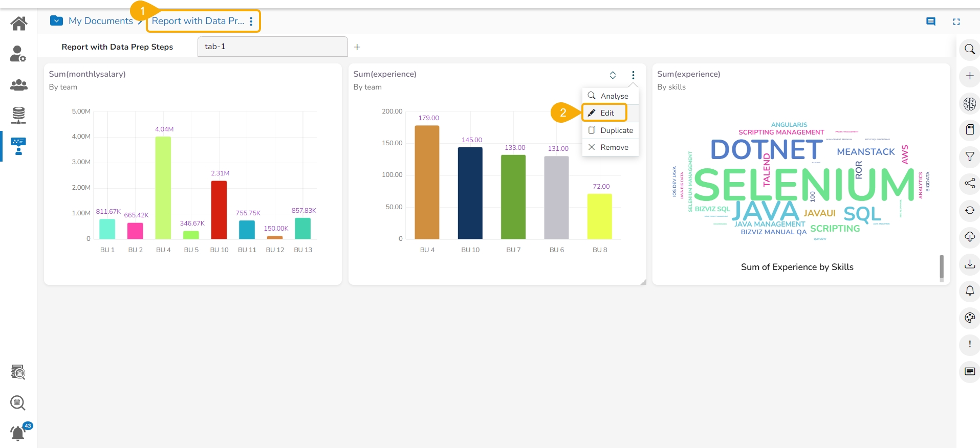
Task: Click the grey BU 6 bar in experience chart
Action: pos(557,197)
